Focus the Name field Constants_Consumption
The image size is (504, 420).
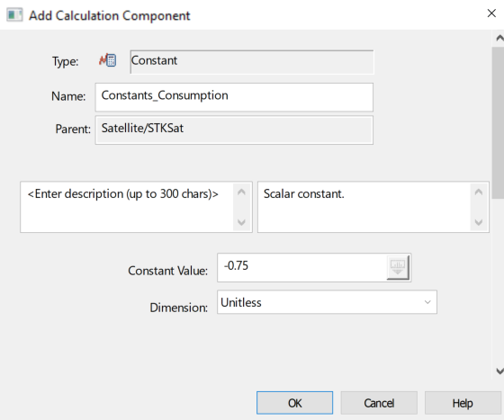tap(234, 97)
